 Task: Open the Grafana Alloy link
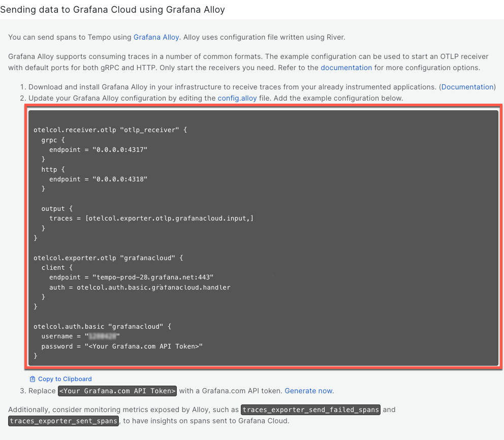tap(156, 37)
